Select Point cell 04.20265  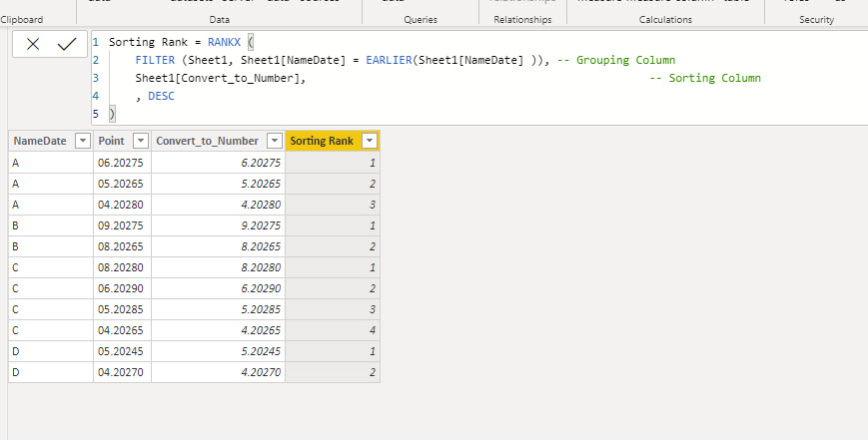click(x=122, y=330)
